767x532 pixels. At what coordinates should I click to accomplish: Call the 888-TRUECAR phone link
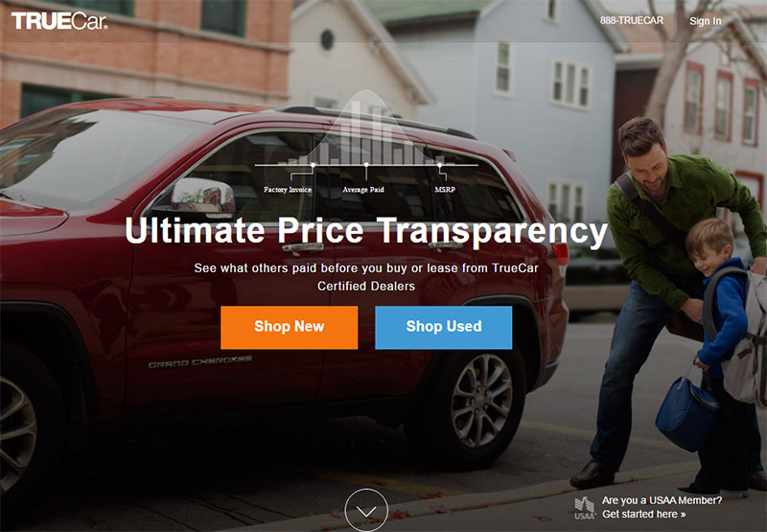632,20
